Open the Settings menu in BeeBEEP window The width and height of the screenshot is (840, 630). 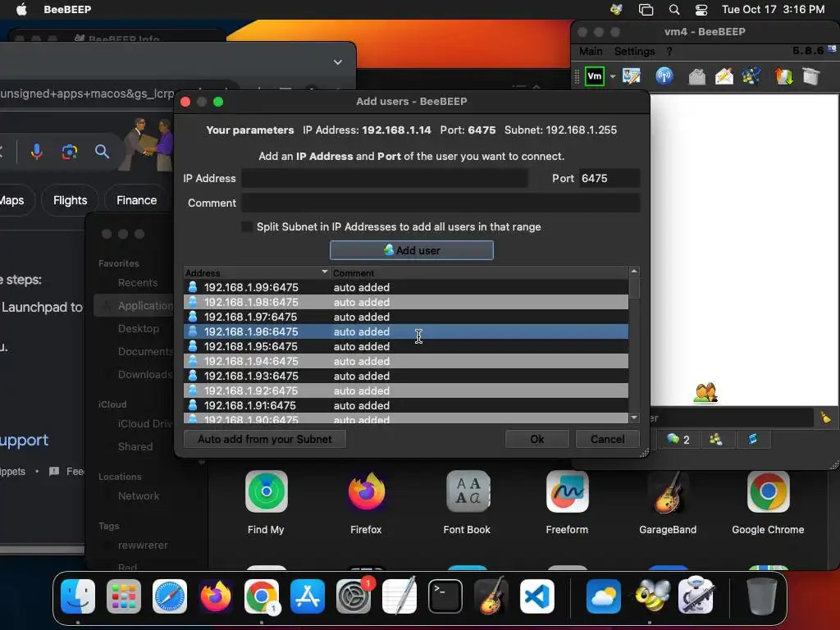pos(634,52)
